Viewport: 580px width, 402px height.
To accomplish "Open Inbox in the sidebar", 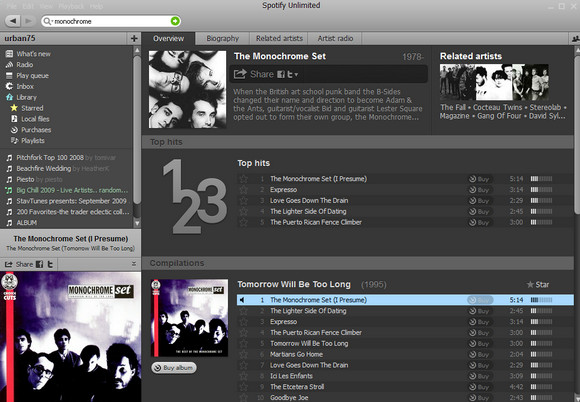I will (25, 86).
